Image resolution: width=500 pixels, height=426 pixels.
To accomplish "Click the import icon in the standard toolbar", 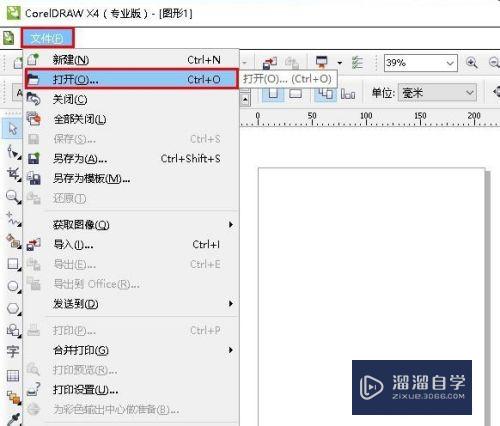I will (270, 63).
